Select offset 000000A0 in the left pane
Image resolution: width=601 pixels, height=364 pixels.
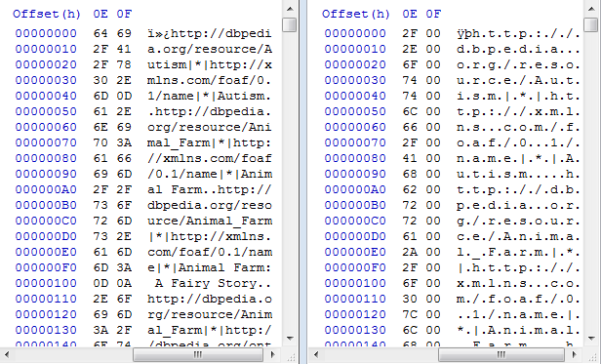(x=46, y=189)
